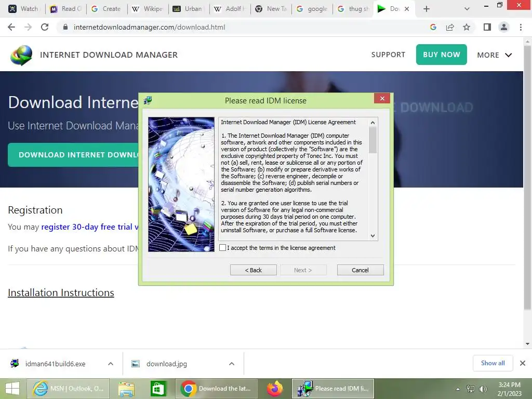Minimize the Chrome window
The height and width of the screenshot is (399, 532).
[x=486, y=5]
